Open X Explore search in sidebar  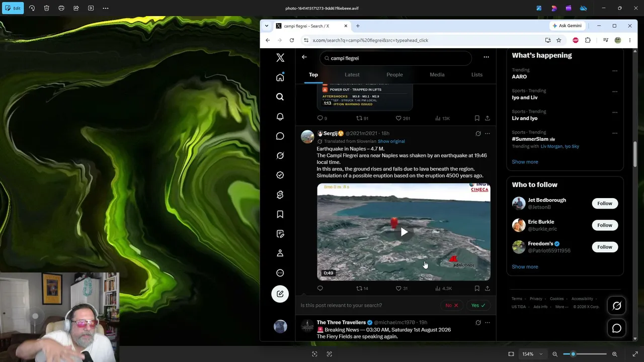tap(280, 97)
